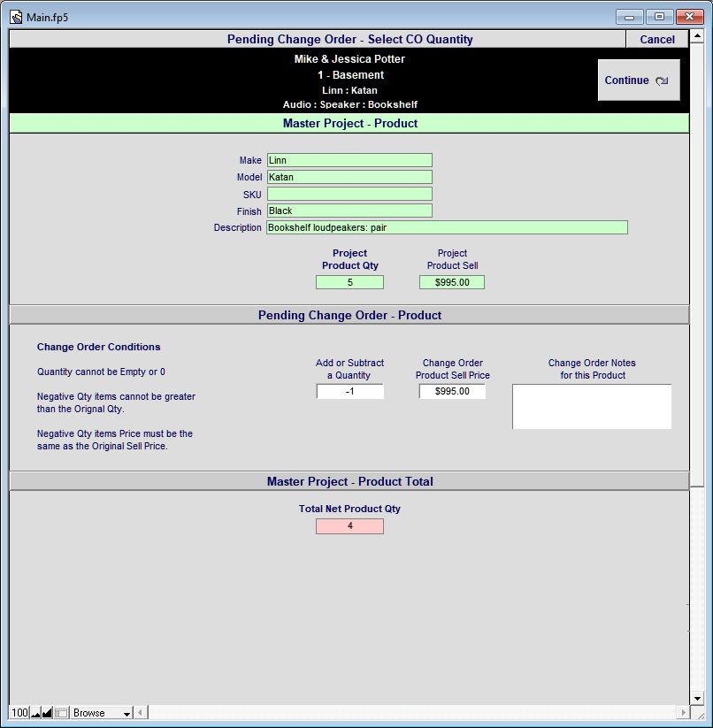Click the 'Master Project - Product' header bar
Screen dimensions: 713x728
click(349, 124)
